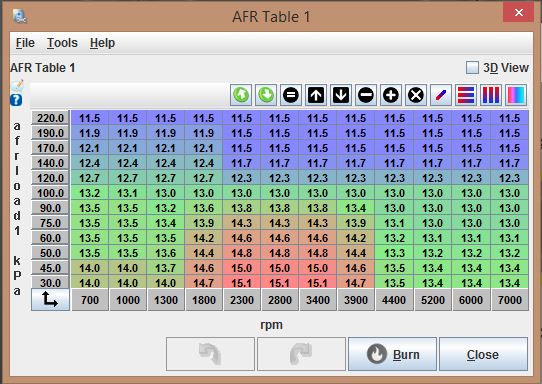The height and width of the screenshot is (384, 542).
Task: Select the 75.0 kPa load bin
Action: click(50, 223)
